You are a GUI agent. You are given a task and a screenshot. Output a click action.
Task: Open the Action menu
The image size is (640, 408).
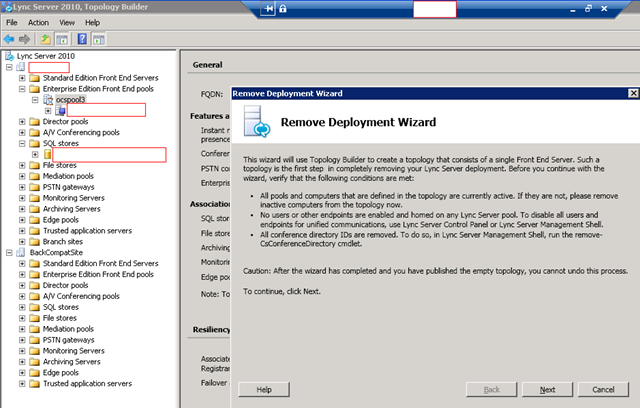(x=38, y=22)
